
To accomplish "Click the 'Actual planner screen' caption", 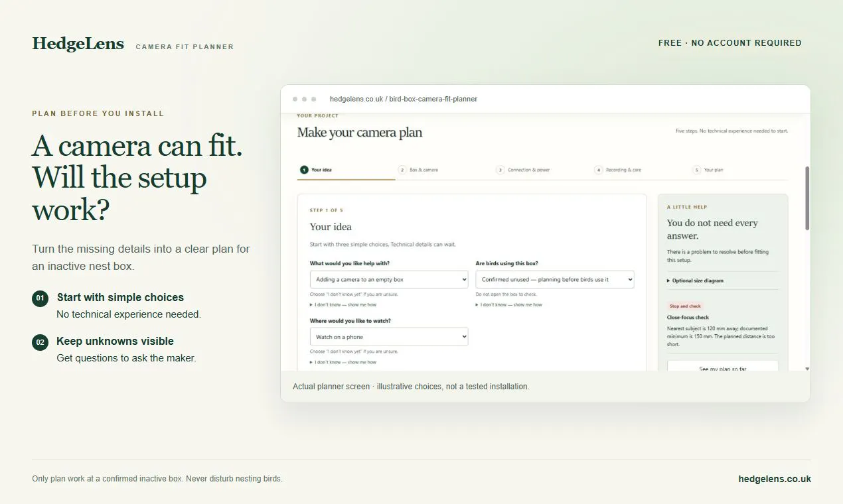I will [411, 387].
